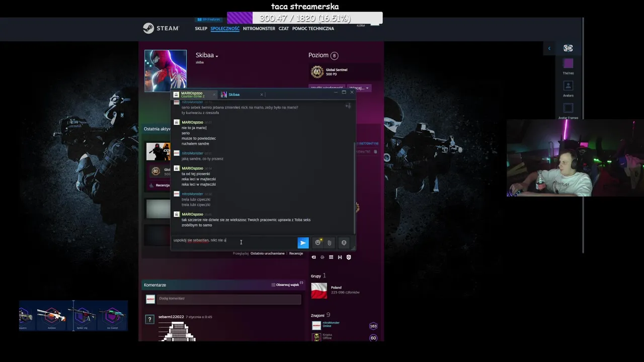Image resolution: width=644 pixels, height=362 pixels.
Task: Click the list icon in the profile icon row
Action: 331,257
